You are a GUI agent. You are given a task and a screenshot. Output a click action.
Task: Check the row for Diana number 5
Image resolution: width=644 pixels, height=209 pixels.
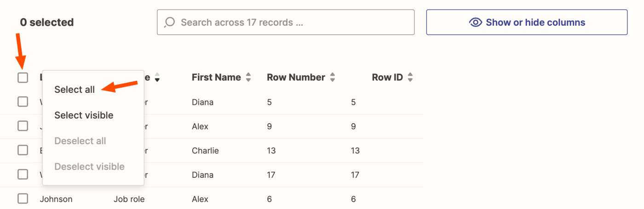(x=23, y=102)
